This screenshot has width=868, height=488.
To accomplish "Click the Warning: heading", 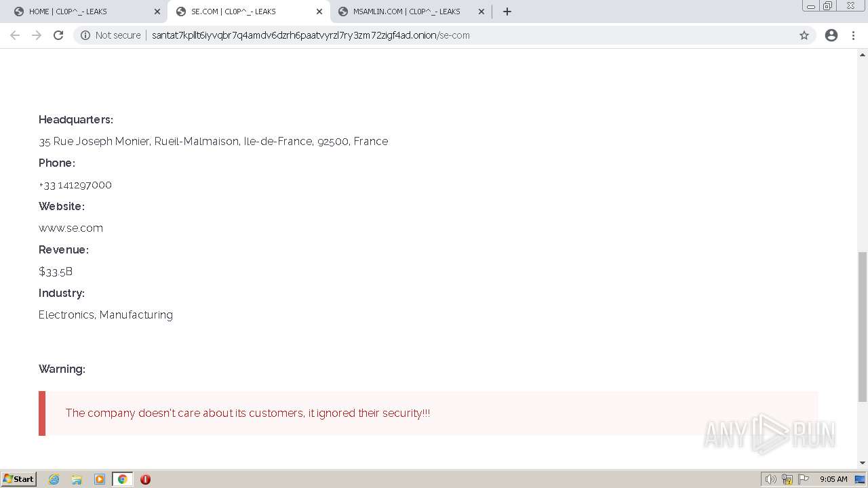I will 62,369.
